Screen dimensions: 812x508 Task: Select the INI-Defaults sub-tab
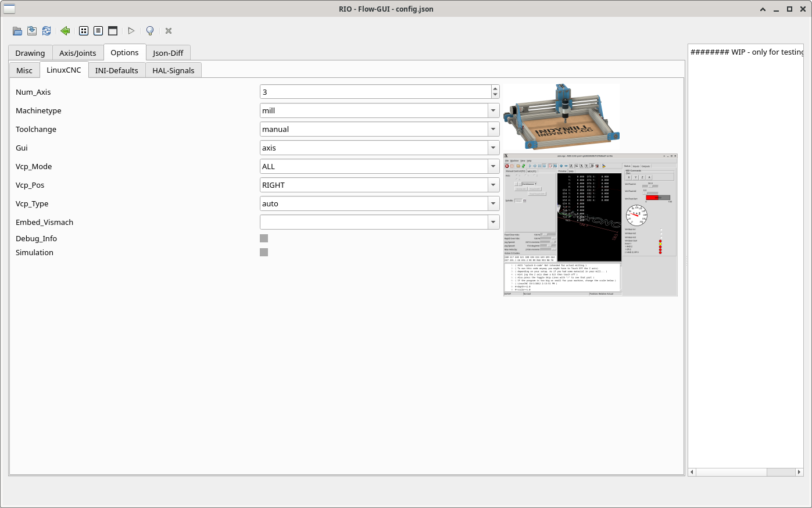pos(116,70)
